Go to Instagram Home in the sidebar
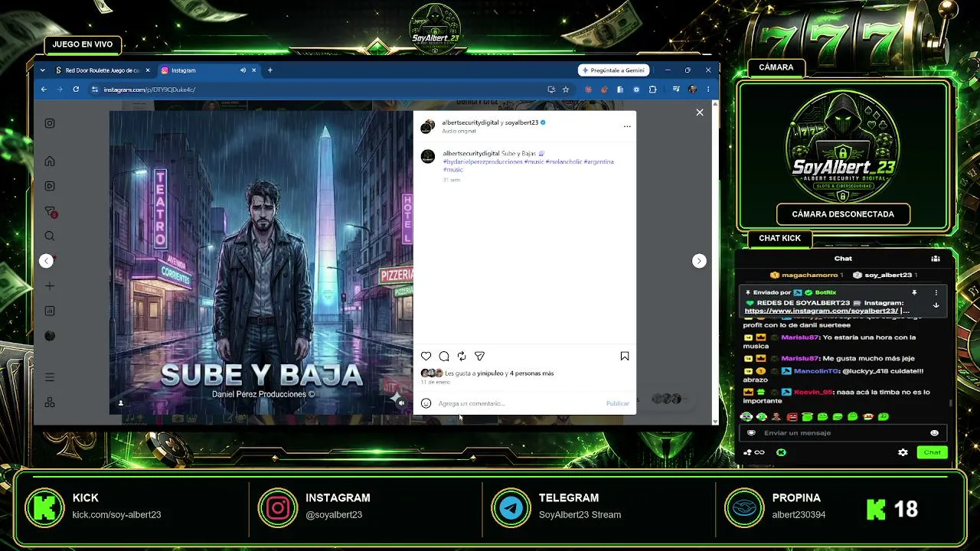Screen dimensions: 980x551 tap(50, 161)
